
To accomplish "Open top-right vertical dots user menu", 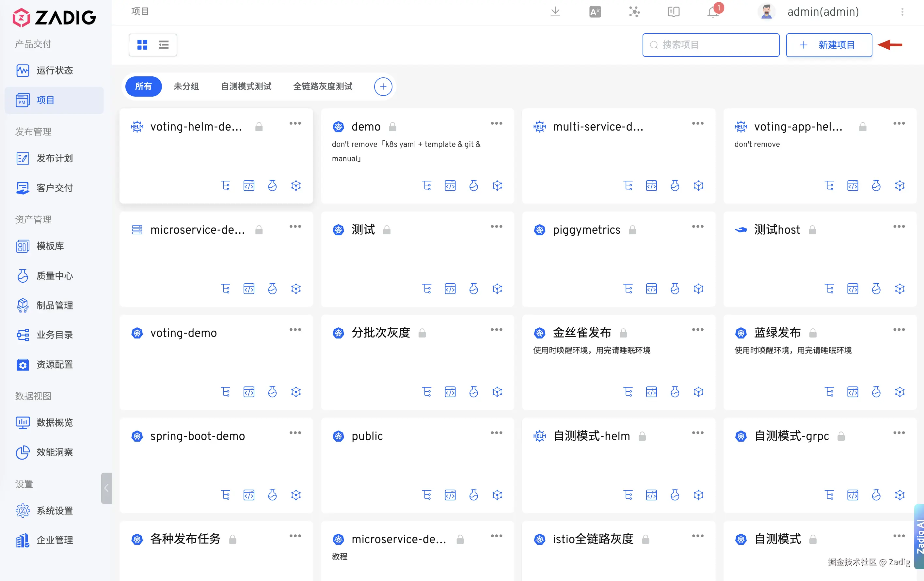I will pyautogui.click(x=902, y=12).
